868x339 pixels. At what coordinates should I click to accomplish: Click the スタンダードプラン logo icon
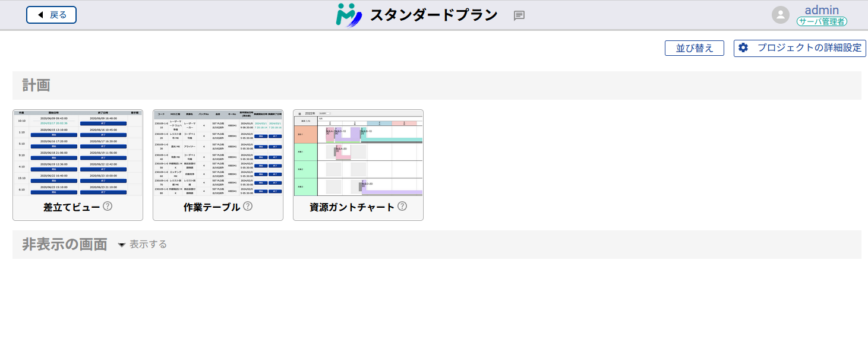point(348,15)
